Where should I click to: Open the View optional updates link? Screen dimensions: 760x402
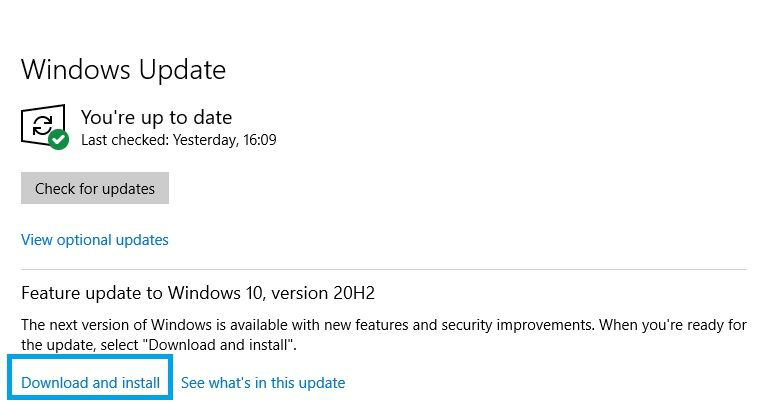pyautogui.click(x=95, y=240)
